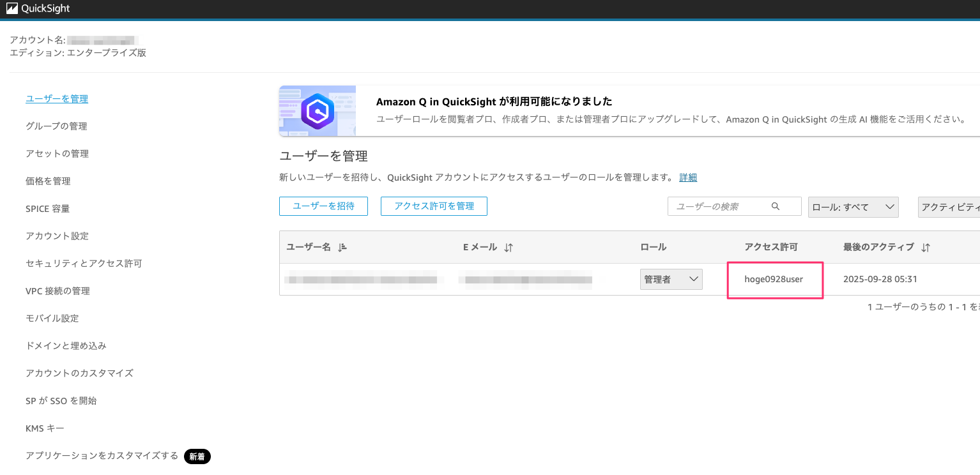The width and height of the screenshot is (980, 475).
Task: Click the 新着 badge
Action: tap(197, 456)
